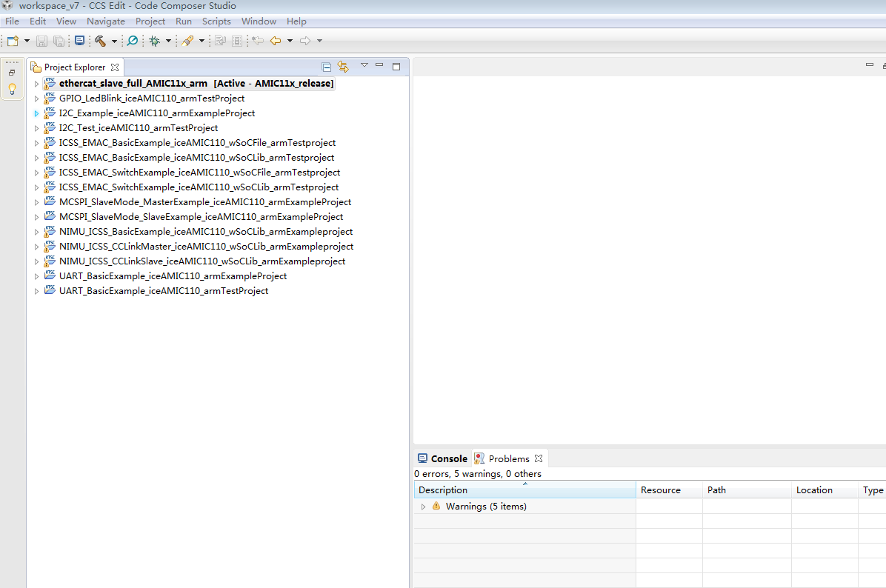Close the Project Explorer tab
886x588 pixels.
tap(115, 67)
